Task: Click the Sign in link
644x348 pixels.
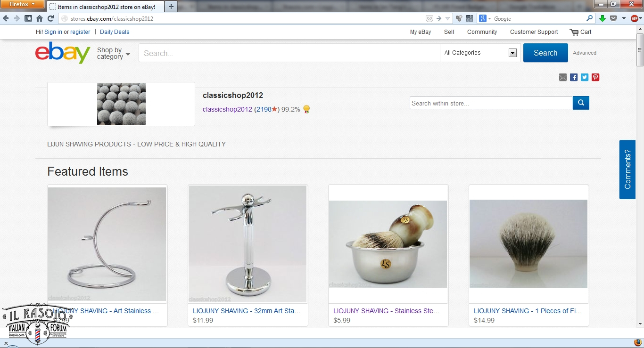Action: 53,32
